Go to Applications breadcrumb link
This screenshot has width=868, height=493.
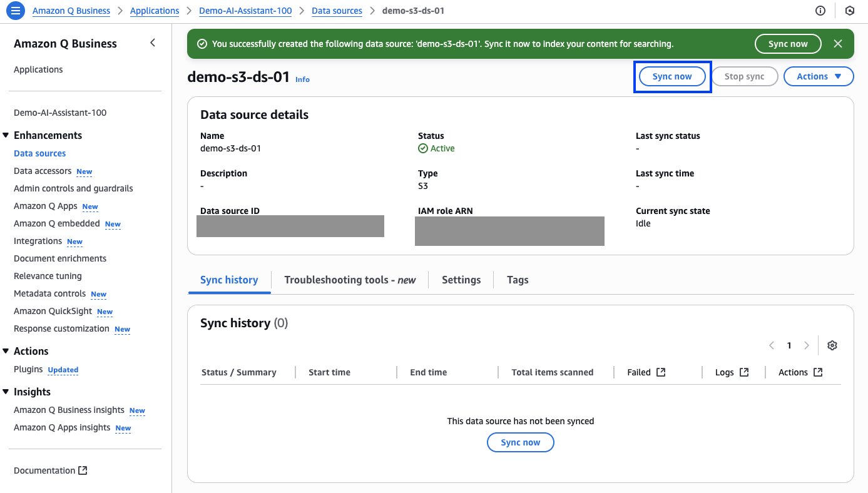[x=155, y=11]
